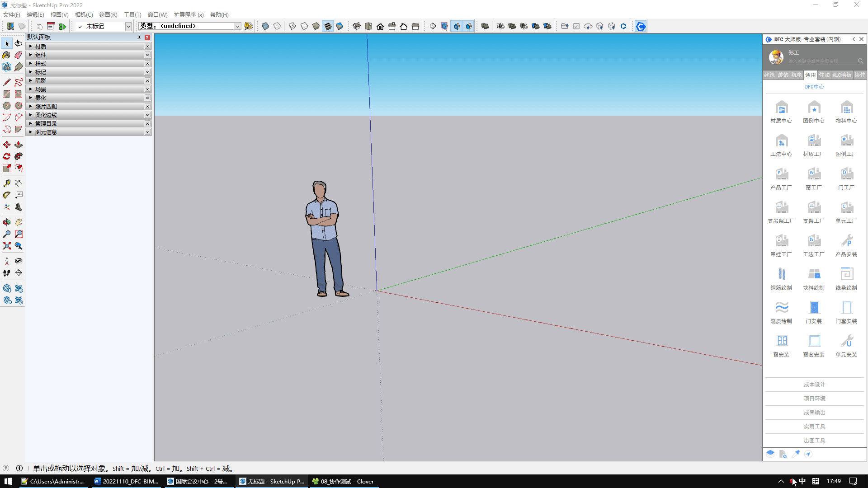868x488 pixels.
Task: Click the Zoom Extents tool
Action: [x=7, y=246]
